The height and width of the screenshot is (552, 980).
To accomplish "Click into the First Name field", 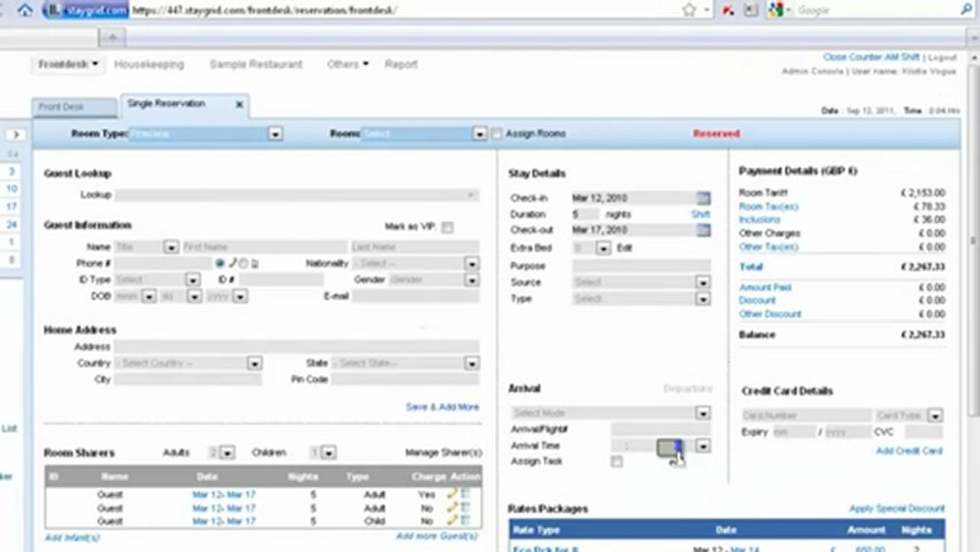I will [265, 248].
